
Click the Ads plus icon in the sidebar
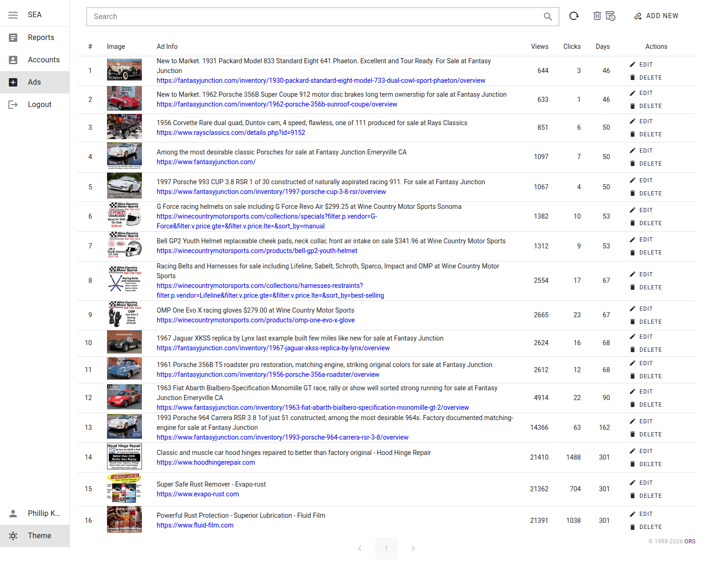(x=13, y=82)
